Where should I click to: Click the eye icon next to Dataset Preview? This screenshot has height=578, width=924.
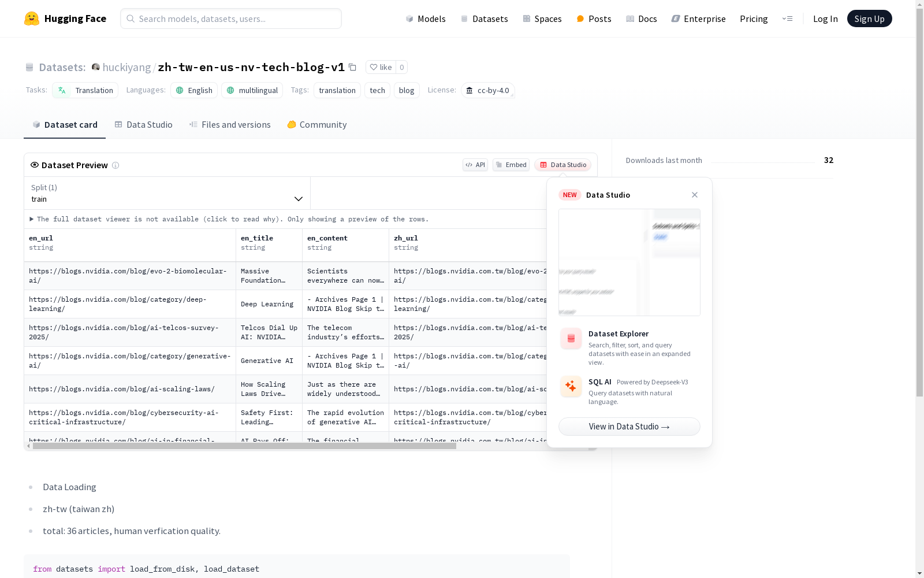pyautogui.click(x=35, y=165)
